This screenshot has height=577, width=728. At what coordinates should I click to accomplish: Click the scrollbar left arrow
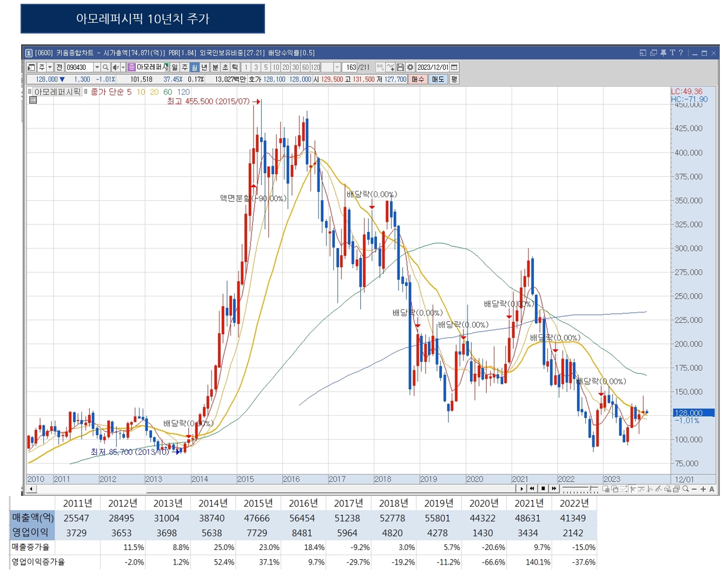31,489
